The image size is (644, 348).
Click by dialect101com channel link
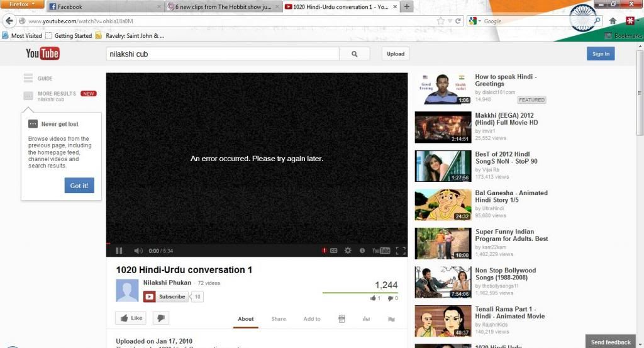point(495,93)
